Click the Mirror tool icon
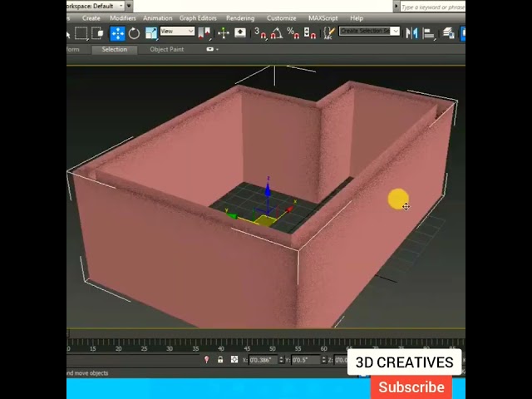 click(412, 33)
